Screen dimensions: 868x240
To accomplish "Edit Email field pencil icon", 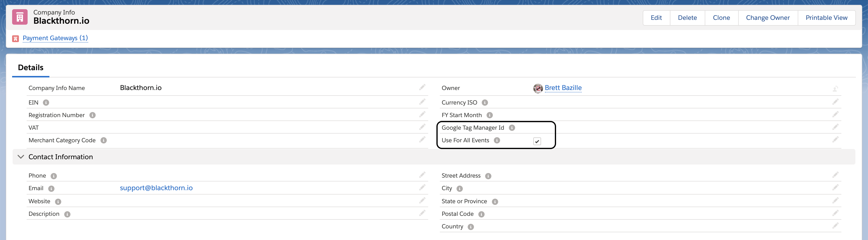I will coord(422,188).
